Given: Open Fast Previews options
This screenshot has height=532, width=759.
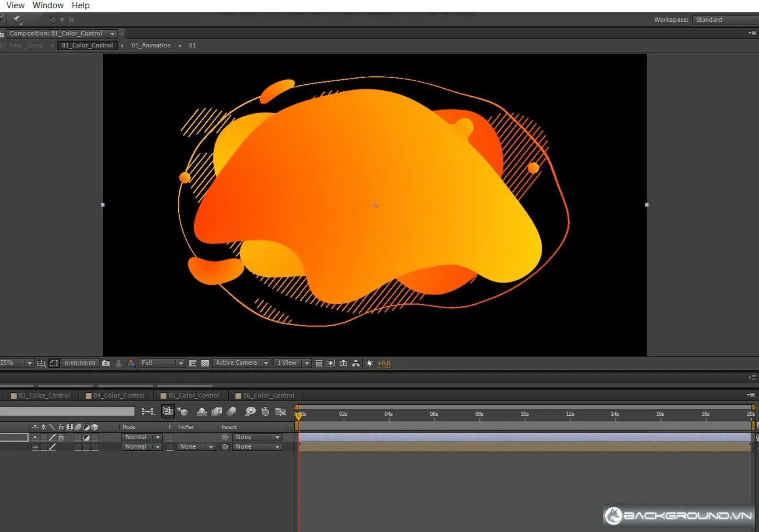Looking at the screenshot, I should coord(331,363).
